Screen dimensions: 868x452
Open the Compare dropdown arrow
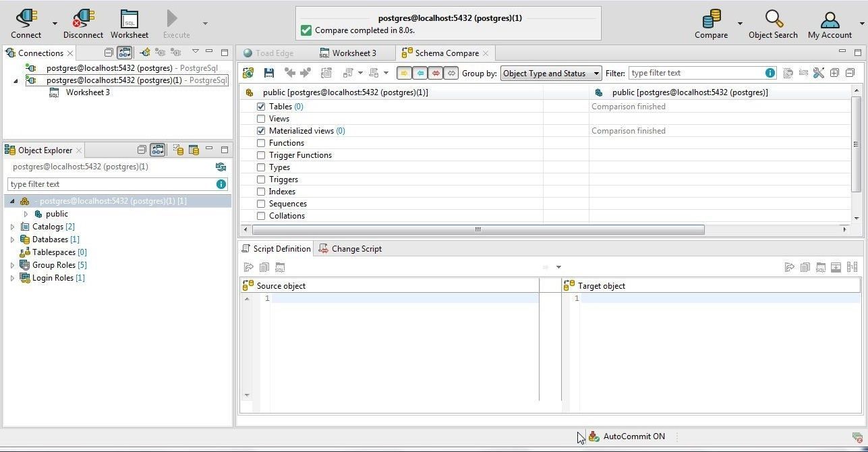pos(740,24)
